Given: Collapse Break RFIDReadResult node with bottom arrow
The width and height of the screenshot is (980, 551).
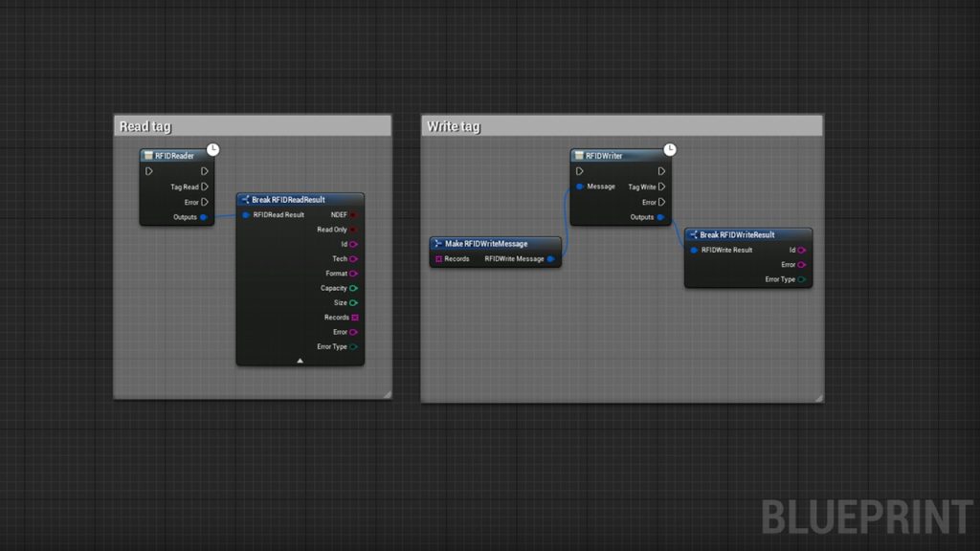Looking at the screenshot, I should tap(300, 361).
